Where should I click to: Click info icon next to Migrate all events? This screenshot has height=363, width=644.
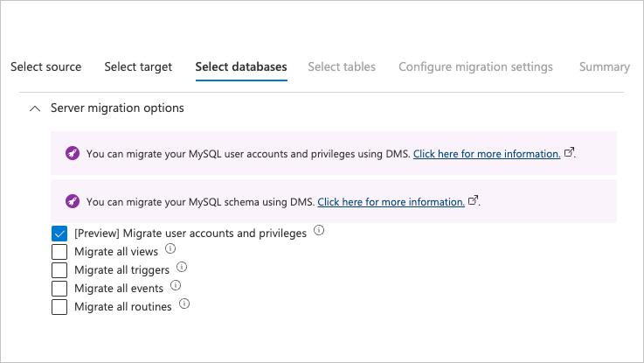[176, 286]
